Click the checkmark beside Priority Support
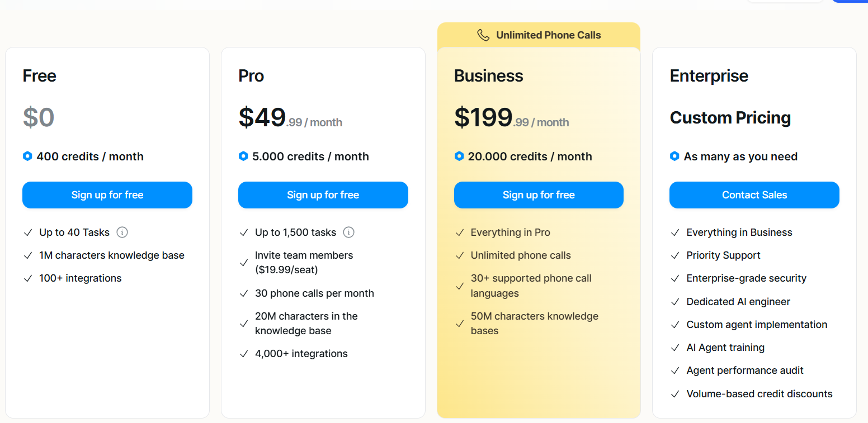Image resolution: width=868 pixels, height=423 pixels. pyautogui.click(x=675, y=255)
